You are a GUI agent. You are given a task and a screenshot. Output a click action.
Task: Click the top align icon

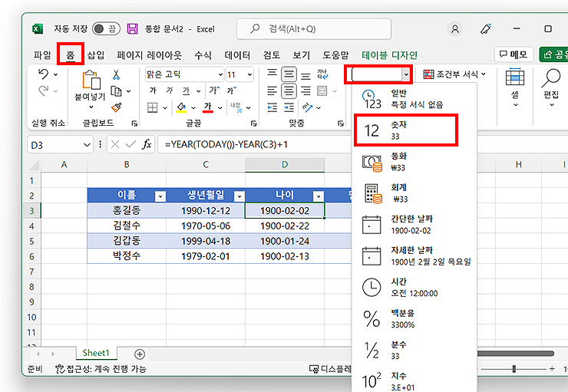272,74
